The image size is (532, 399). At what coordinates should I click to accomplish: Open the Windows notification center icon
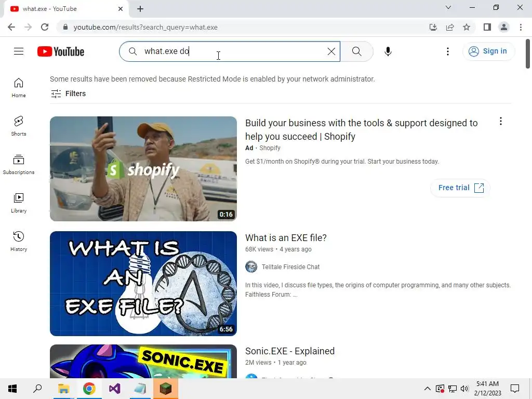(515, 389)
